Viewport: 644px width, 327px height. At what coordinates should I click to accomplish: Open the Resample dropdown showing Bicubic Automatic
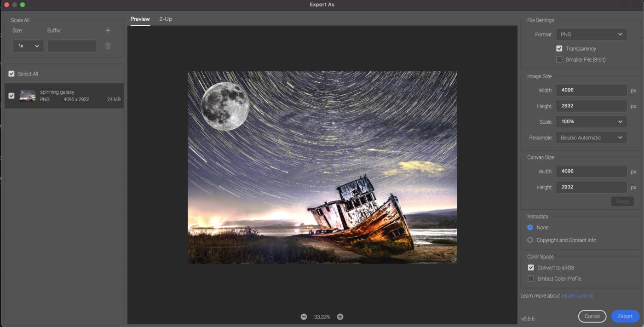click(591, 137)
